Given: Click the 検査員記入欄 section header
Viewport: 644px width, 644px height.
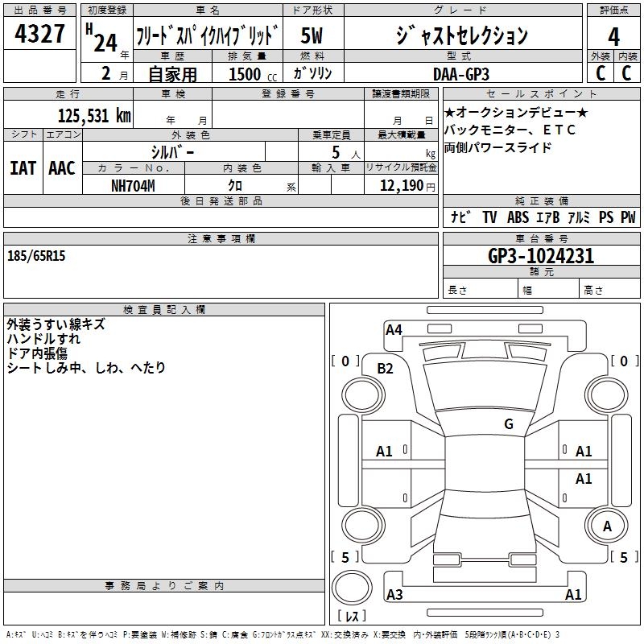Looking at the screenshot, I should coord(164,310).
